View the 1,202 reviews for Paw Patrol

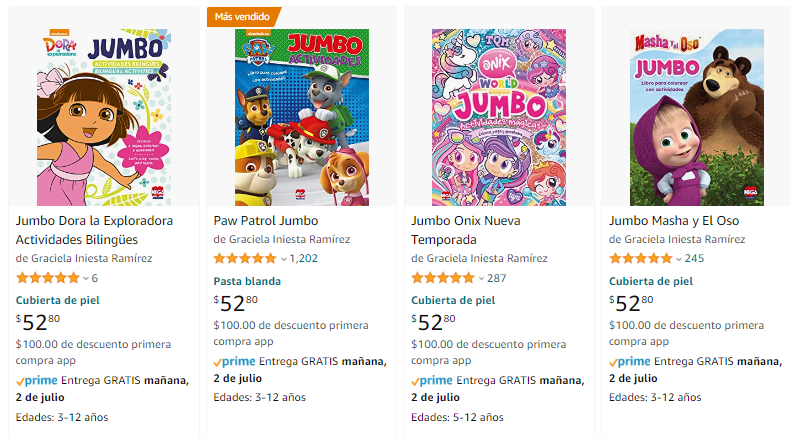[x=303, y=258]
